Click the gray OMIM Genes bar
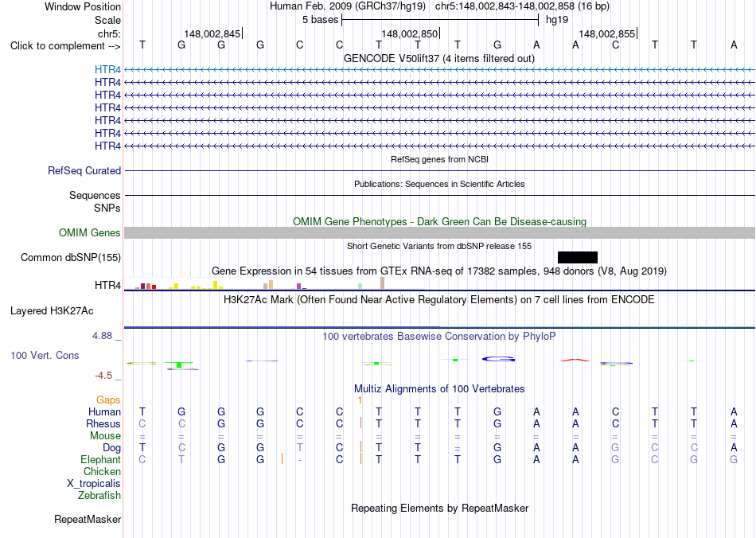The image size is (756, 538). 440,233
